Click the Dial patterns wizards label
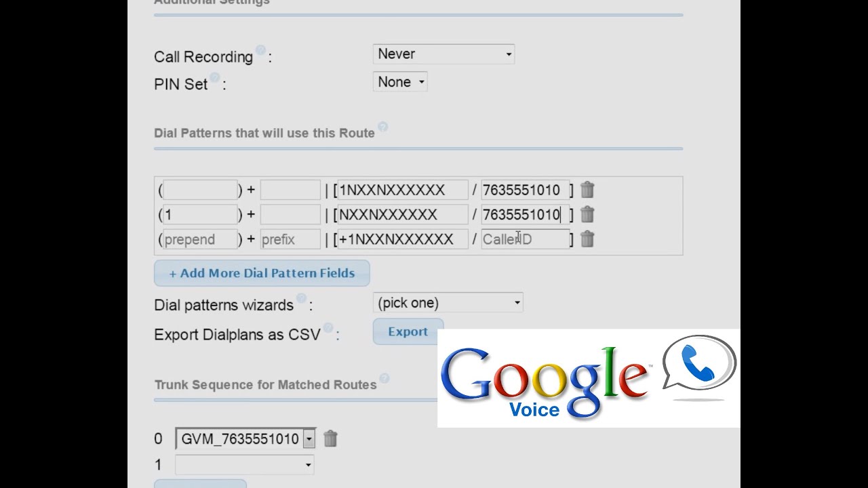 click(x=224, y=305)
